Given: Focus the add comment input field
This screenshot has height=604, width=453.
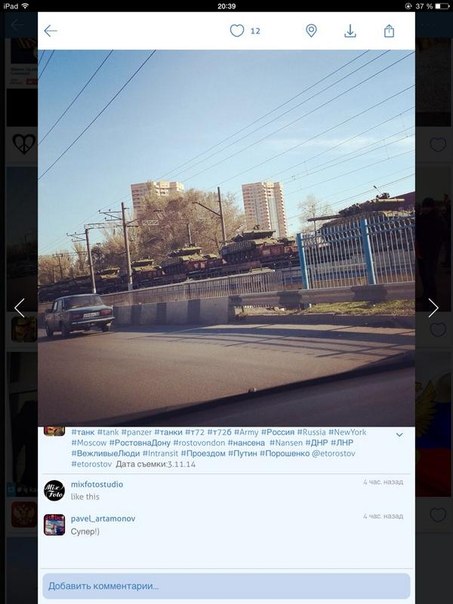Looking at the screenshot, I should point(226,586).
